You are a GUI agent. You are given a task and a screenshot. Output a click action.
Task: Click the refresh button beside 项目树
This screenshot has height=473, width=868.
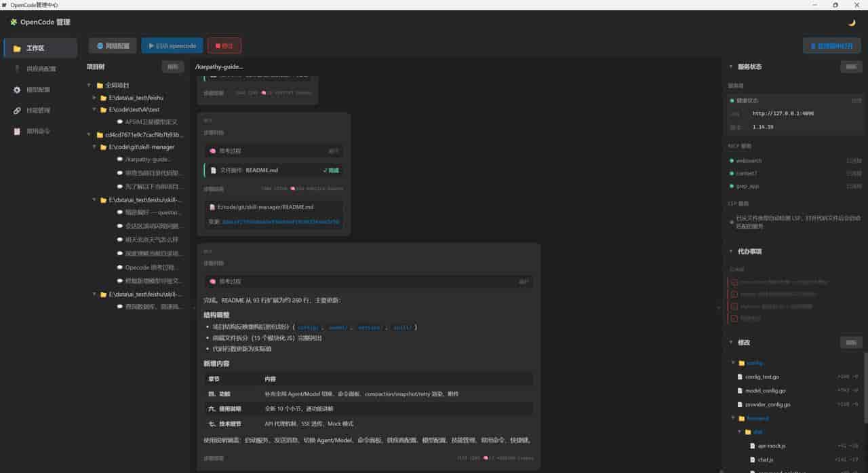point(173,67)
